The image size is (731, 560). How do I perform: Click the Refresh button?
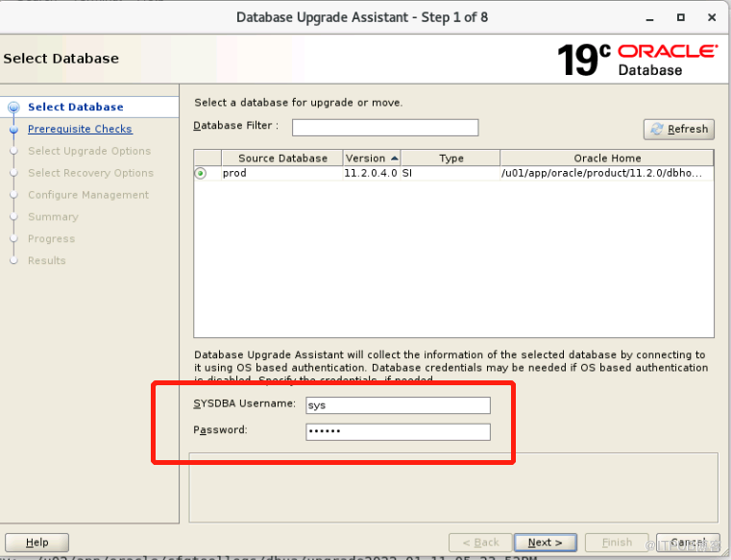pyautogui.click(x=679, y=129)
